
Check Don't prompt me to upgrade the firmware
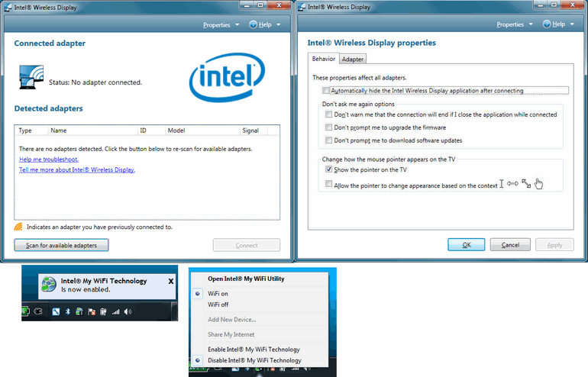click(x=328, y=127)
